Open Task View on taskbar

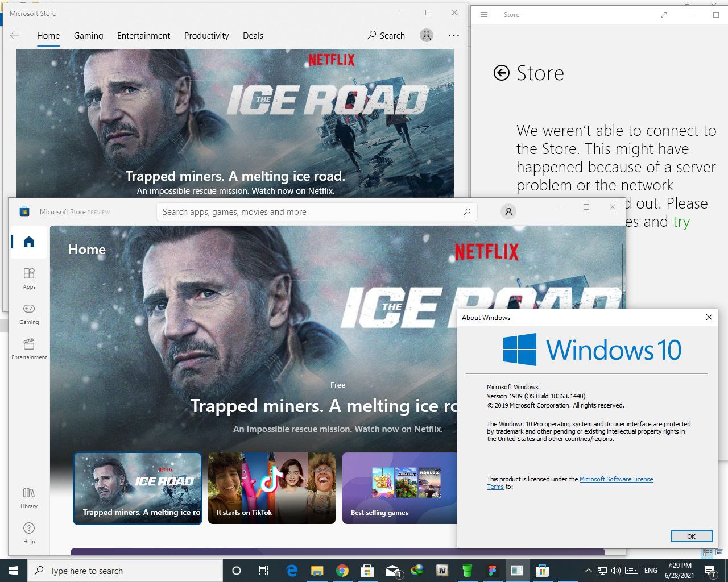(263, 571)
